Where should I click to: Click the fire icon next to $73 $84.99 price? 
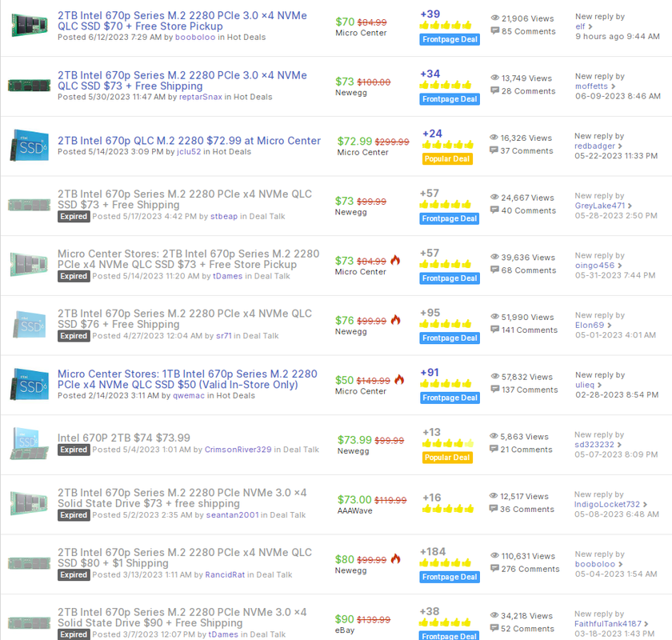395,260
